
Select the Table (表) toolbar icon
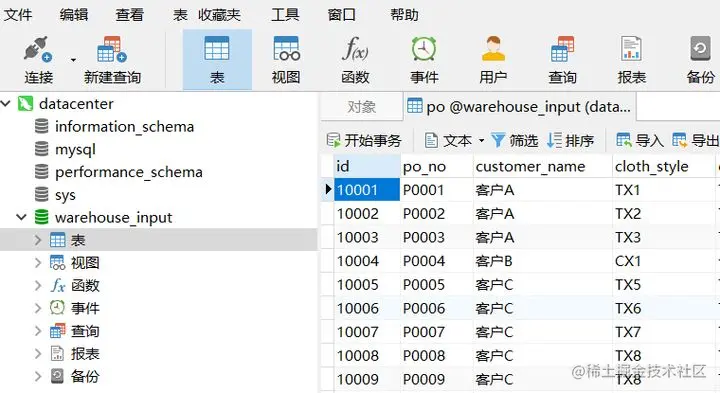(217, 49)
